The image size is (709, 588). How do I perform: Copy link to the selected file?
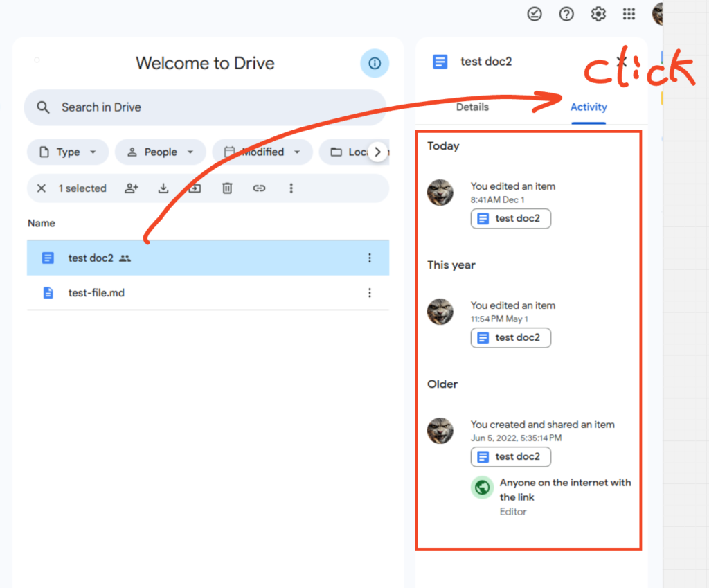[x=259, y=188]
